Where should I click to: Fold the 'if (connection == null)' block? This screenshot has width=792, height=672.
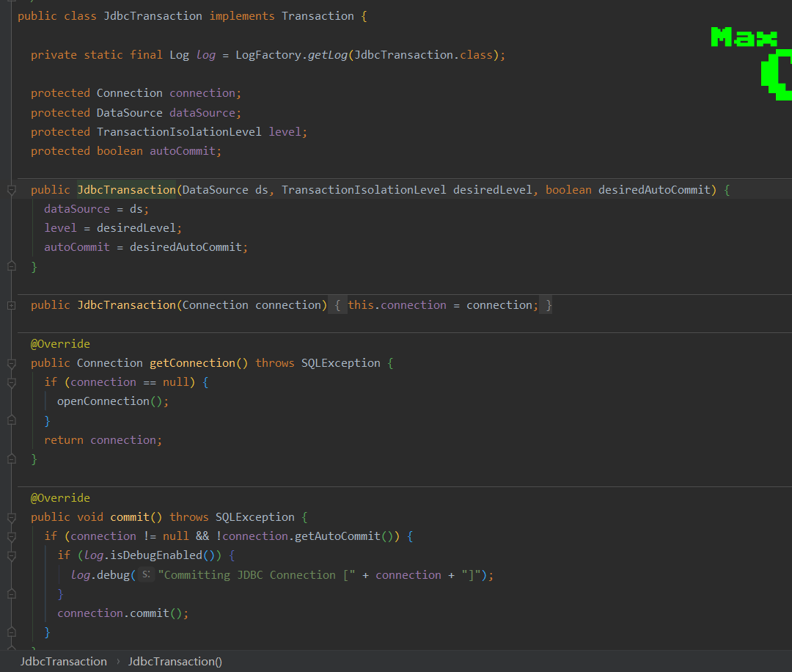(12, 382)
